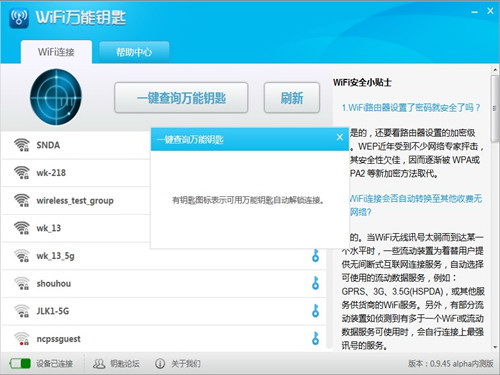Click the popup message about key icons

(x=248, y=200)
